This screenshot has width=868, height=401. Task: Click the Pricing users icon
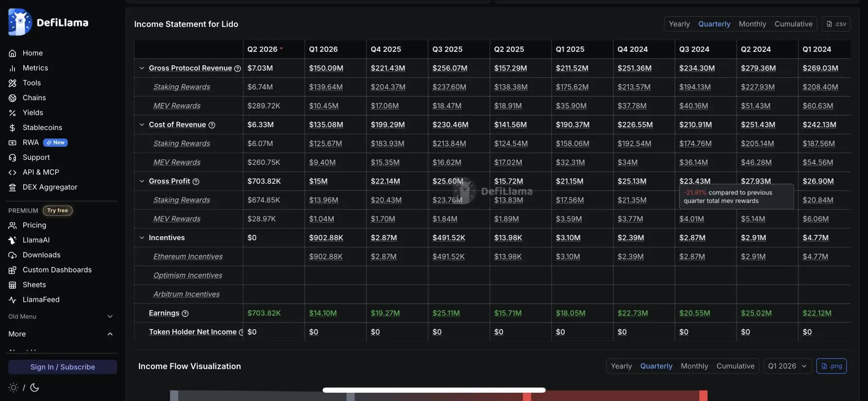pyautogui.click(x=13, y=225)
